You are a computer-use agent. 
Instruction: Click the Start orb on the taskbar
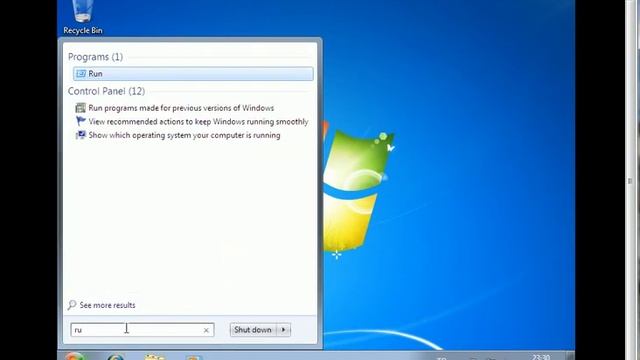pyautogui.click(x=74, y=356)
